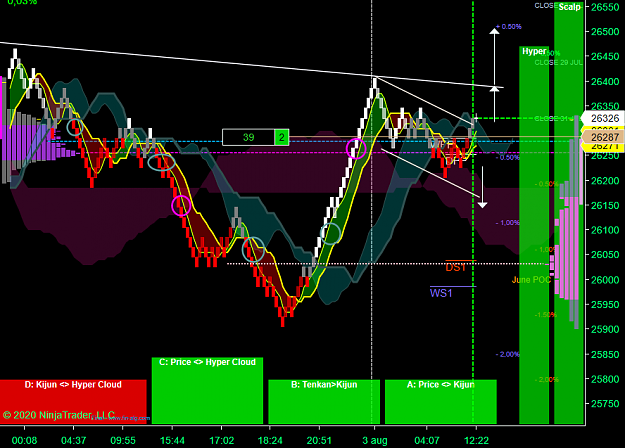
Task: Click the 17:02 time axis label
Action: tap(222, 440)
